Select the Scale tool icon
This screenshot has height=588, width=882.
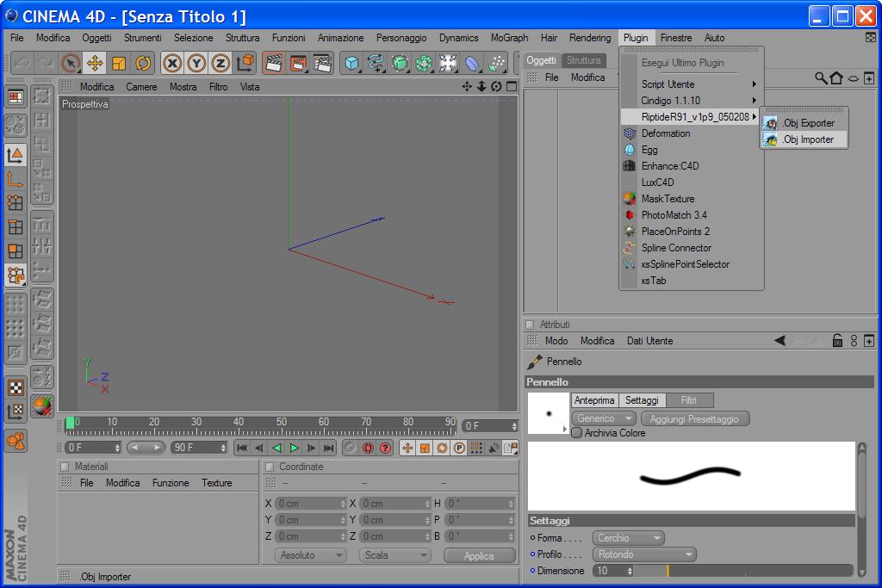(x=119, y=64)
